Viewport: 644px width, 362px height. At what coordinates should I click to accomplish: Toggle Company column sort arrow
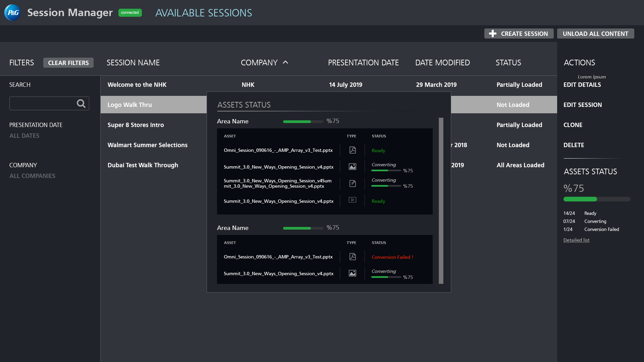[285, 62]
